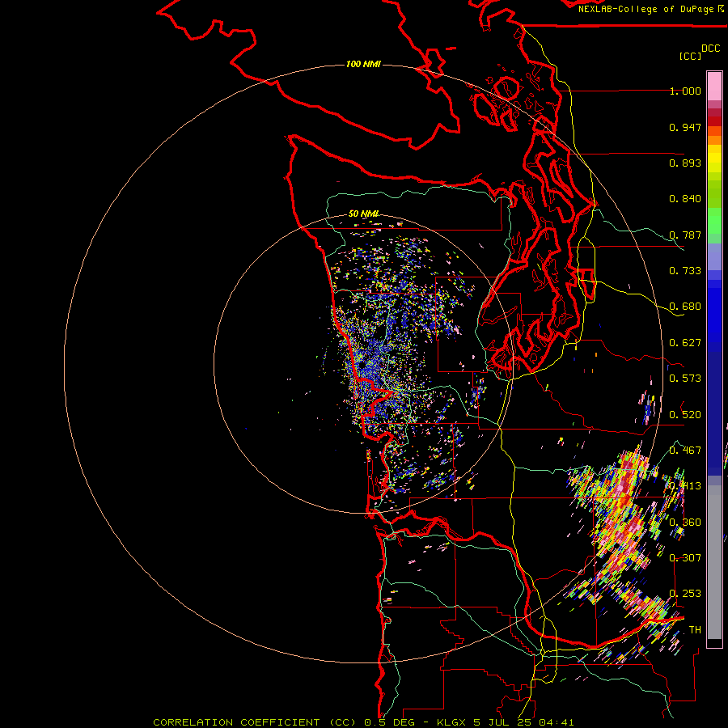Click the TH threshold label

click(x=695, y=630)
